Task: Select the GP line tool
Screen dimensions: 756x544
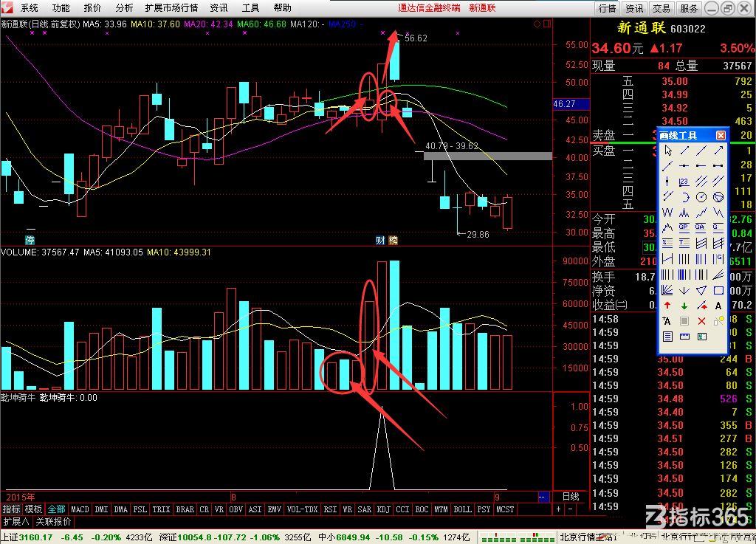Action: 684,227
